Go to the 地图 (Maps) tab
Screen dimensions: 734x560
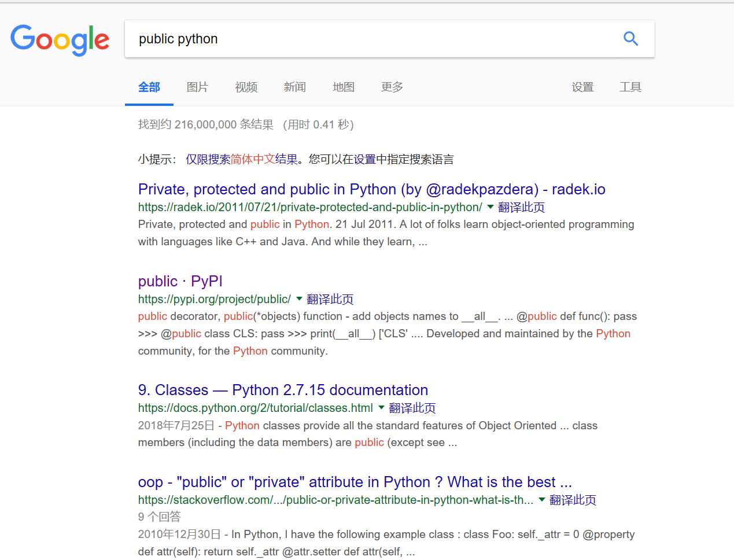coord(343,87)
